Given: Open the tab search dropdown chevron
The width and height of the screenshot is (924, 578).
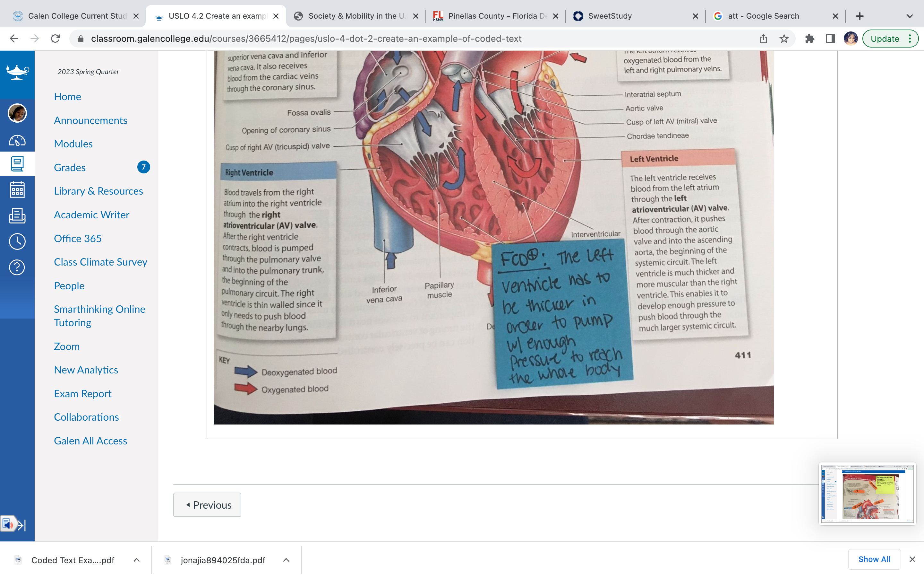Looking at the screenshot, I should (x=910, y=16).
